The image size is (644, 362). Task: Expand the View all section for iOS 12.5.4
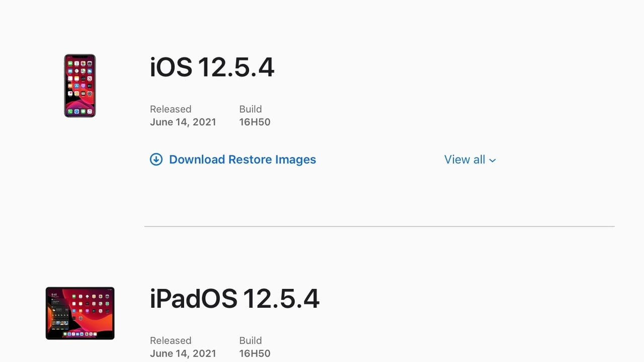(470, 159)
